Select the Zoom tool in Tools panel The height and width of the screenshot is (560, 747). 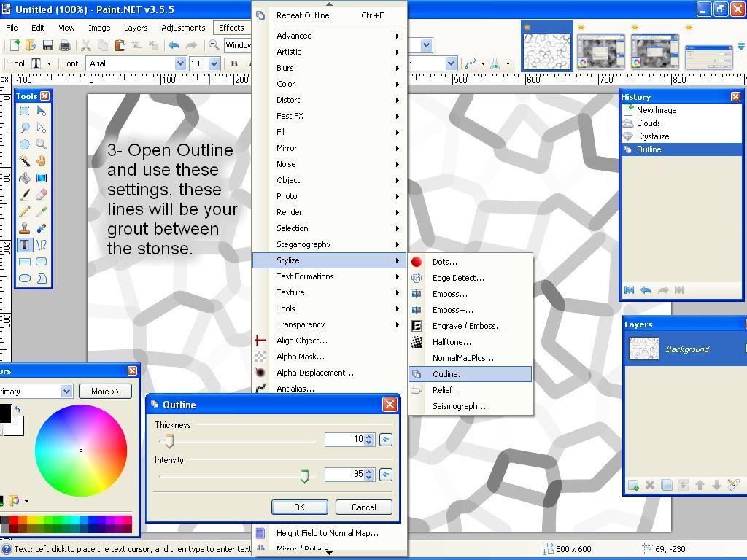point(42,145)
